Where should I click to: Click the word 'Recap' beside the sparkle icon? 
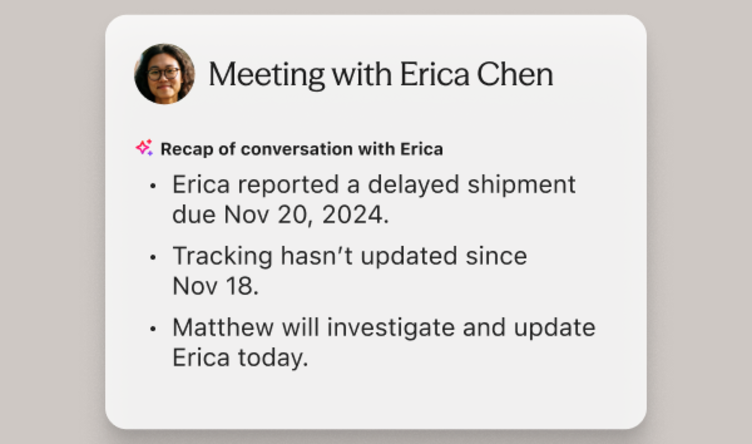coord(187,150)
